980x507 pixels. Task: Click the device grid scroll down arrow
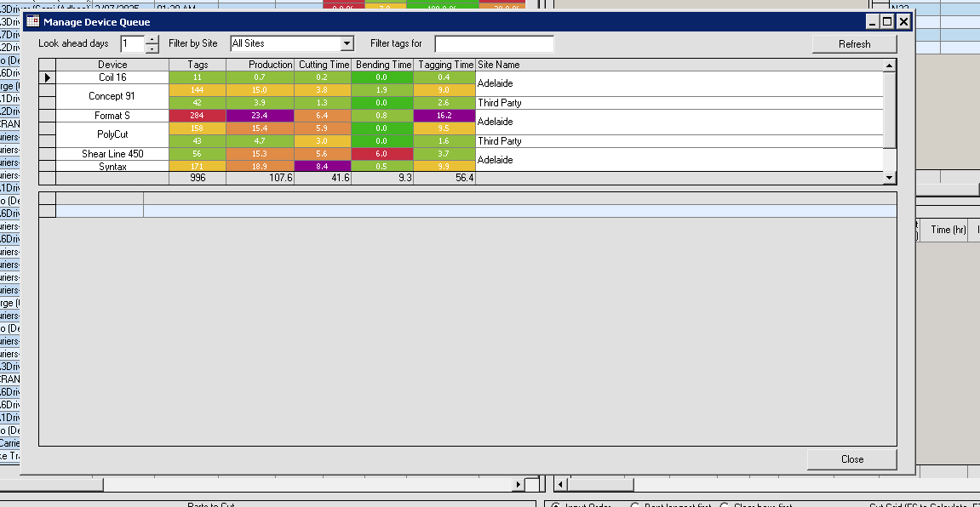[890, 178]
